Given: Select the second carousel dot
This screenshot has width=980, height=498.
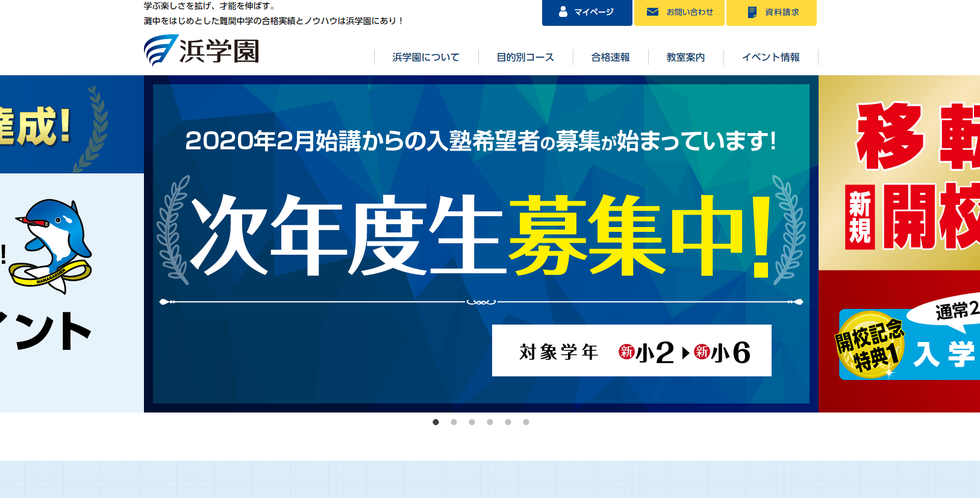Looking at the screenshot, I should [x=454, y=422].
